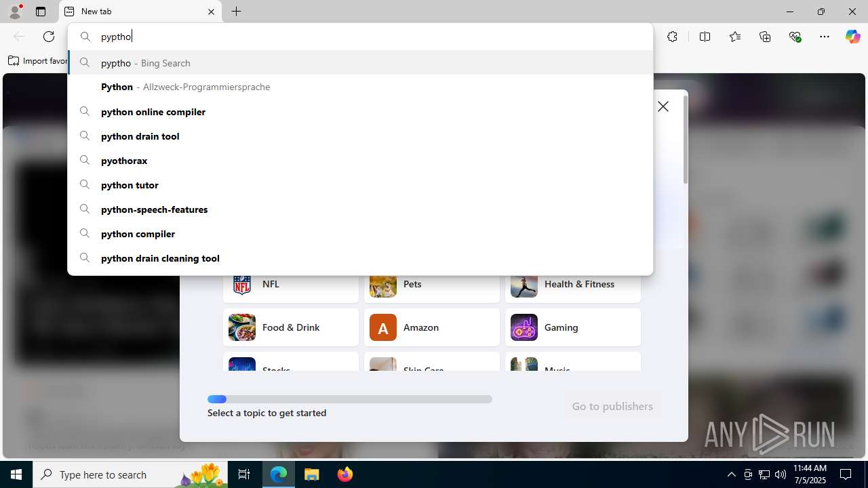This screenshot has height=488, width=868.
Task: Select the Amazon topic card
Action: 432,327
